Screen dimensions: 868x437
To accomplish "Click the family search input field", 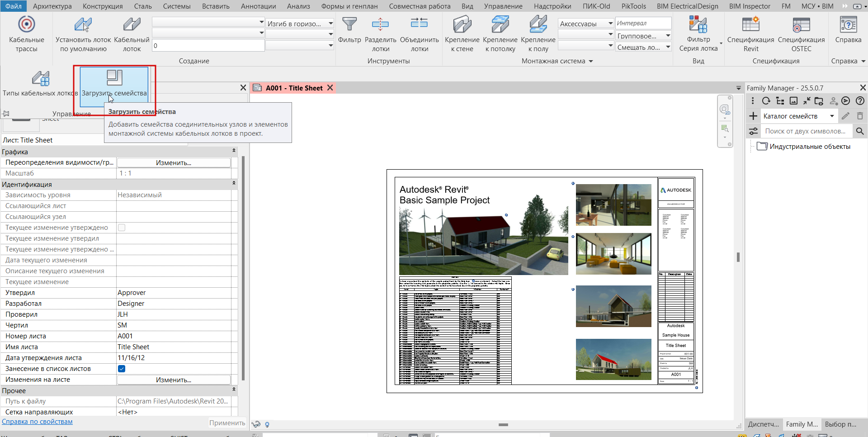I will (x=805, y=131).
